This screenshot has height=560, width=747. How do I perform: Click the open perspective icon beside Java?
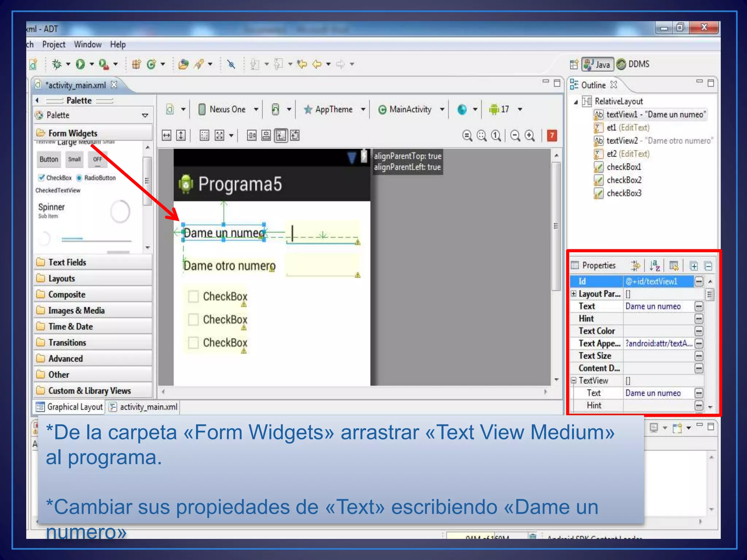tap(574, 65)
